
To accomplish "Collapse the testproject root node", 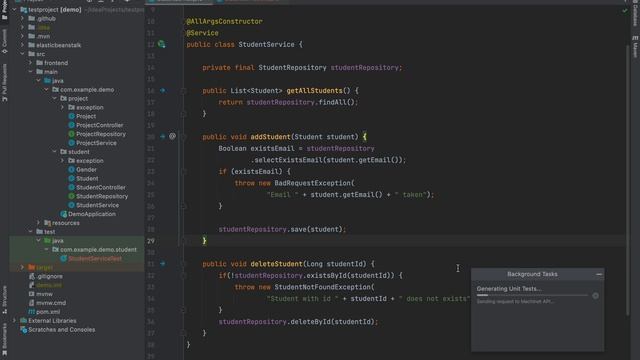I will (14, 9).
